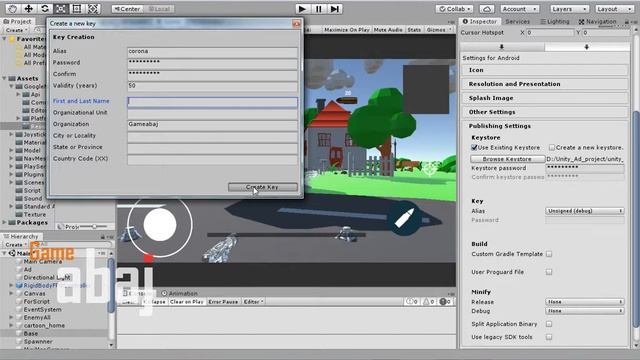Click the City or Locality field
The height and width of the screenshot is (360, 640).
[x=212, y=136]
